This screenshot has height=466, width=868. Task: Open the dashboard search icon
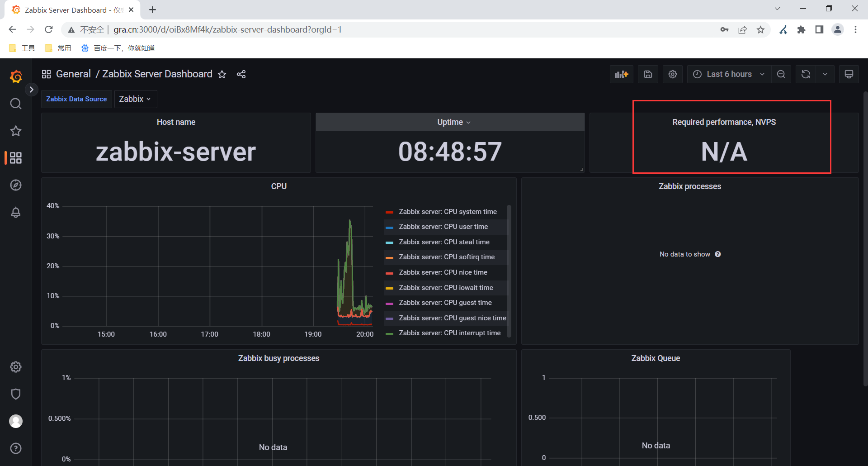(x=16, y=104)
